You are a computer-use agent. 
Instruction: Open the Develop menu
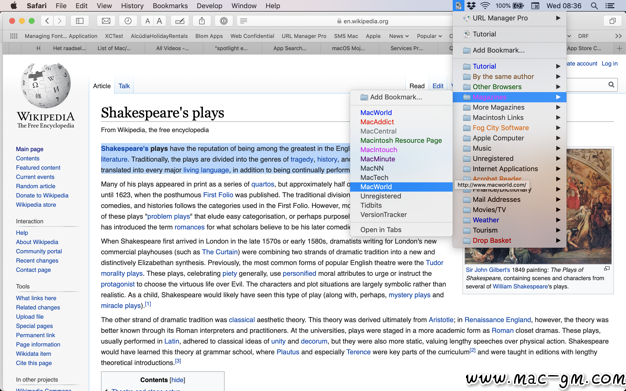pos(209,6)
